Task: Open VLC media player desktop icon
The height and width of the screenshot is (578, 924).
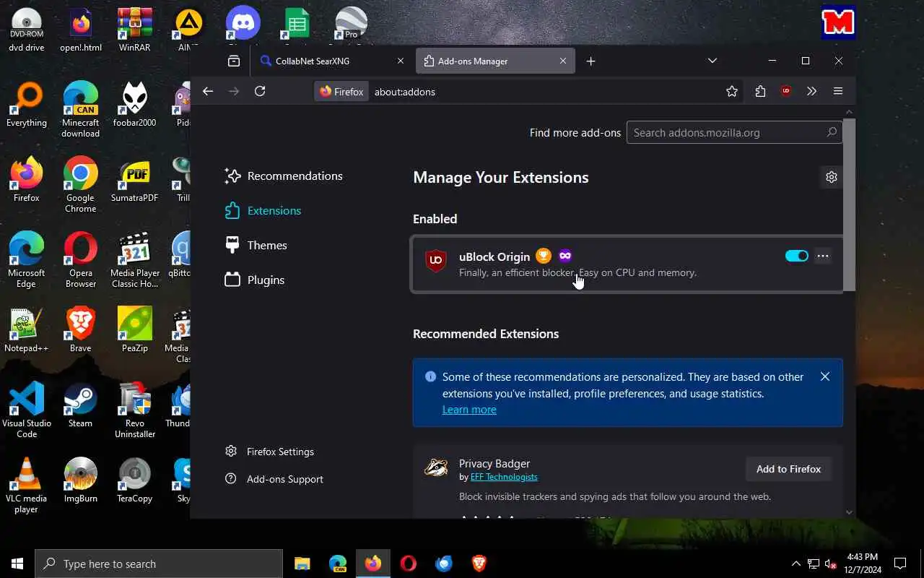Action: pos(26,485)
